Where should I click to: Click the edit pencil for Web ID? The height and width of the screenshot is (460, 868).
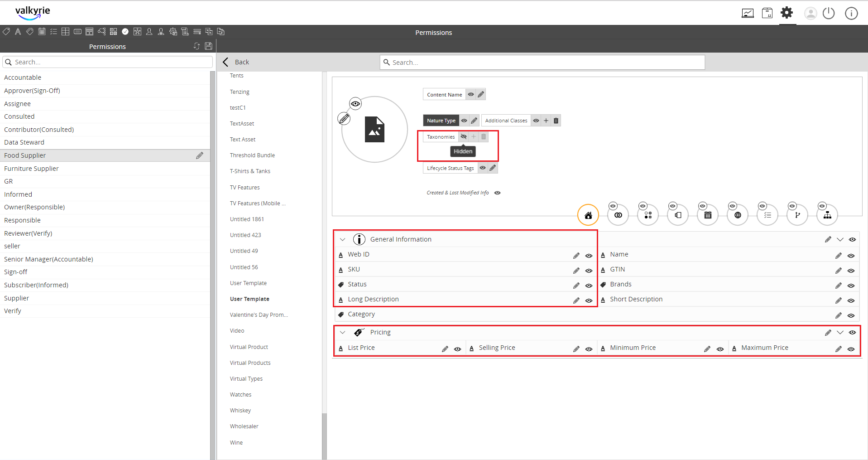point(576,256)
